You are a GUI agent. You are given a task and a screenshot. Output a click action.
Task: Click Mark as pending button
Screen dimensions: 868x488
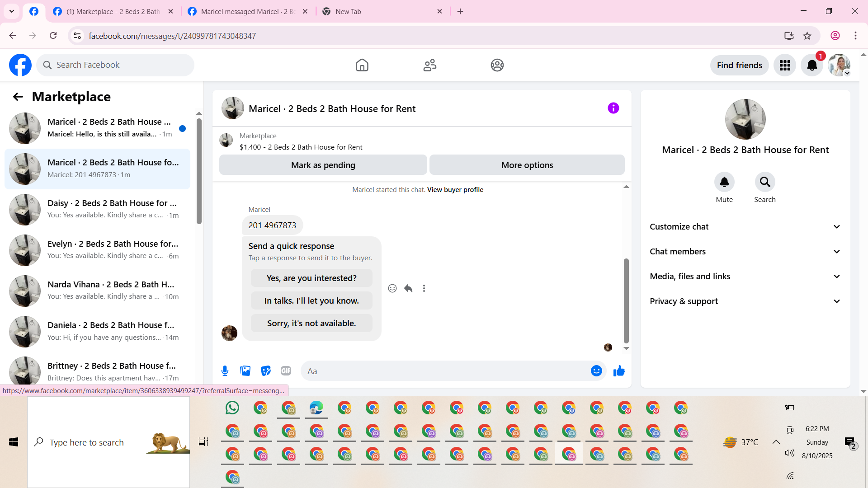point(323,165)
